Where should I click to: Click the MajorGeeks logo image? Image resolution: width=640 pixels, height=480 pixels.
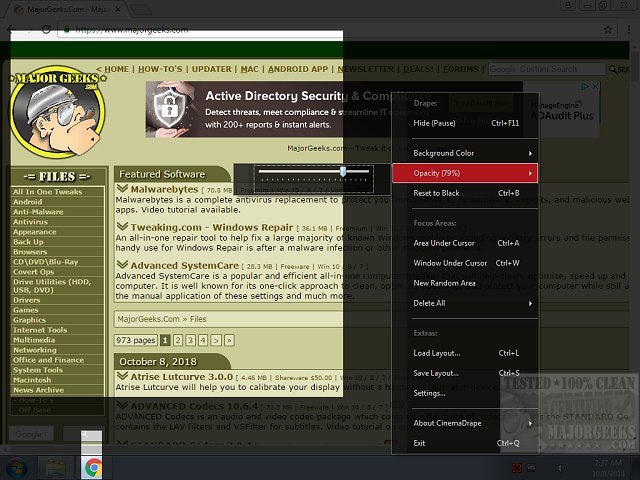click(58, 112)
